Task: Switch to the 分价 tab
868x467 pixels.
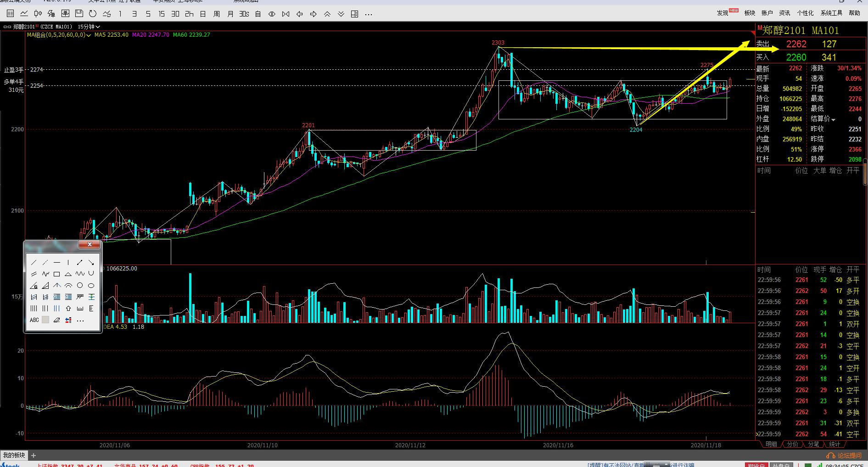Action: (792, 444)
